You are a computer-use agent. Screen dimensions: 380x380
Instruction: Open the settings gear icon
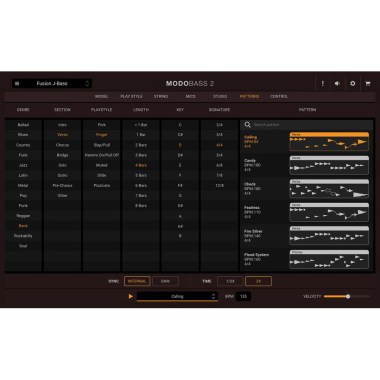(353, 83)
